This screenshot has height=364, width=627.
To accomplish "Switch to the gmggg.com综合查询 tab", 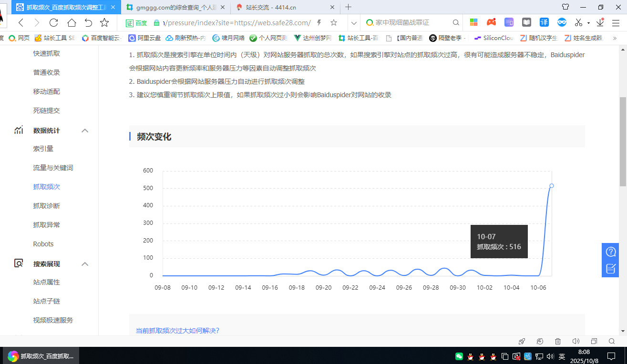I will tap(175, 7).
